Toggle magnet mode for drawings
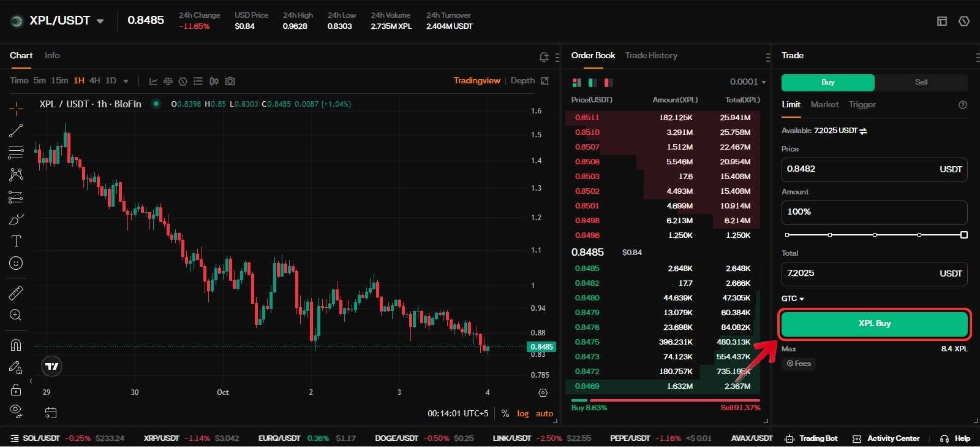980x447 pixels. [16, 345]
